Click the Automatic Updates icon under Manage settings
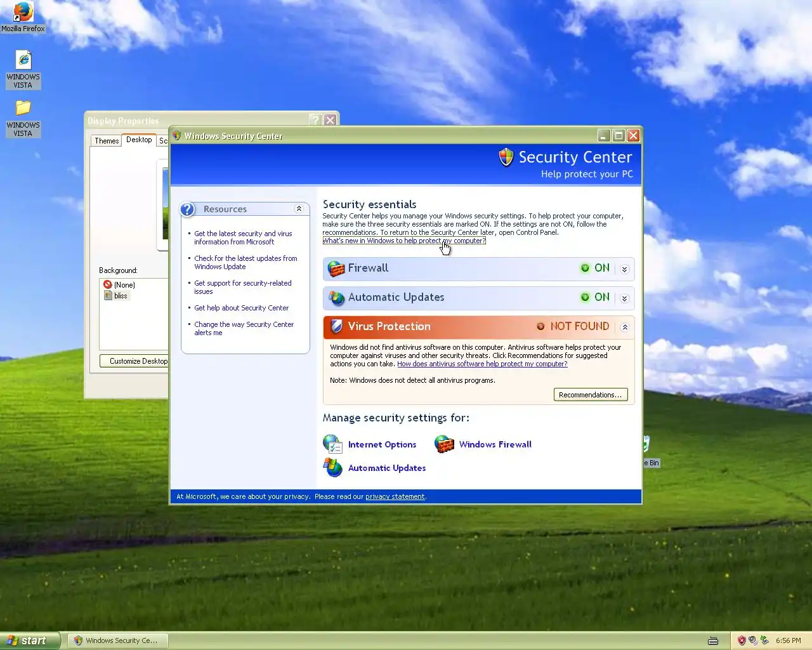 click(x=332, y=467)
